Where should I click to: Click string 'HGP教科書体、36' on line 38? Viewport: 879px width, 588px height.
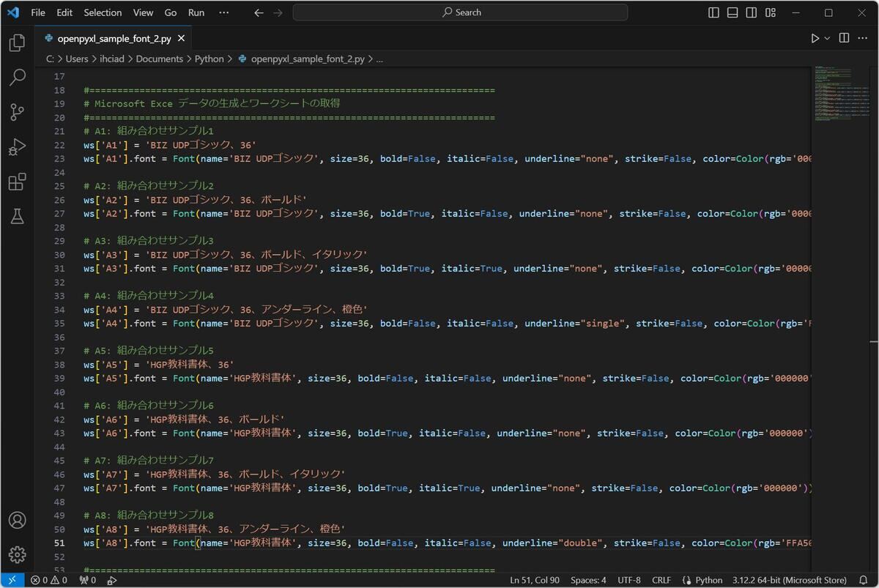pos(189,365)
